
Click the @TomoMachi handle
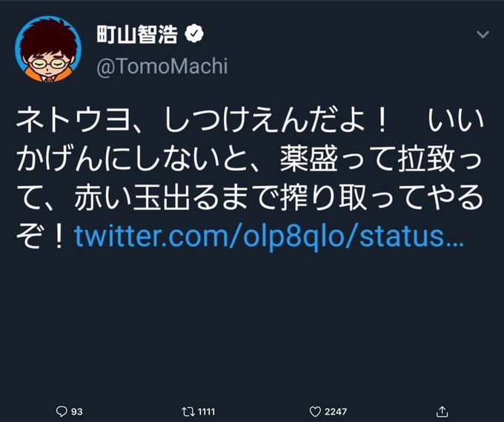click(x=162, y=67)
